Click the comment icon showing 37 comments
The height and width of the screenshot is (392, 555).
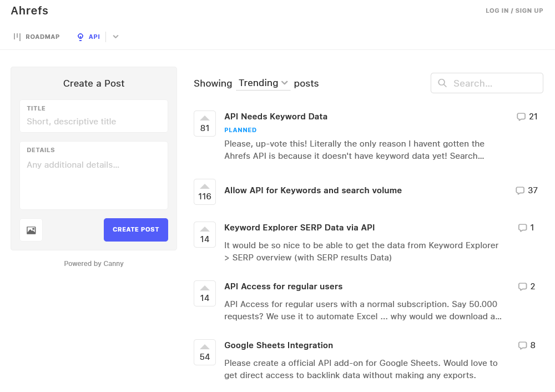[526, 190]
